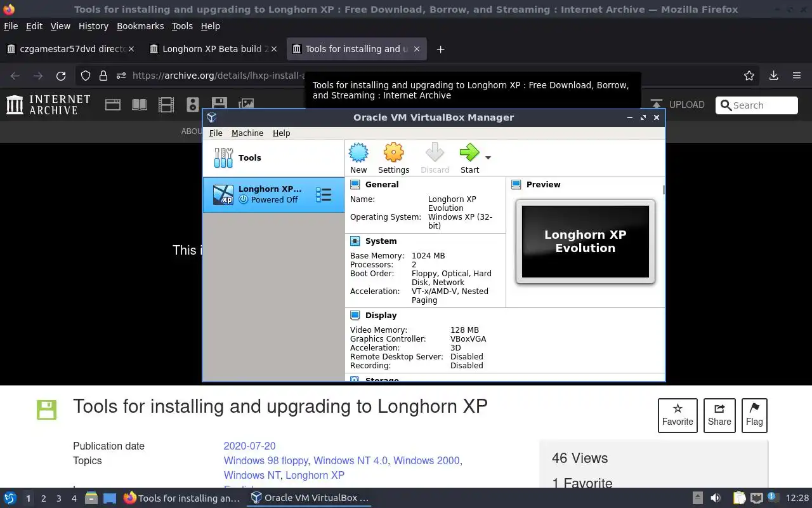Open Firefox File menu
812x508 pixels.
[11, 26]
